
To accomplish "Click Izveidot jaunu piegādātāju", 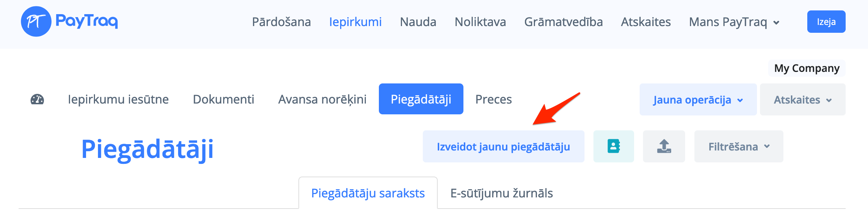I will 503,146.
